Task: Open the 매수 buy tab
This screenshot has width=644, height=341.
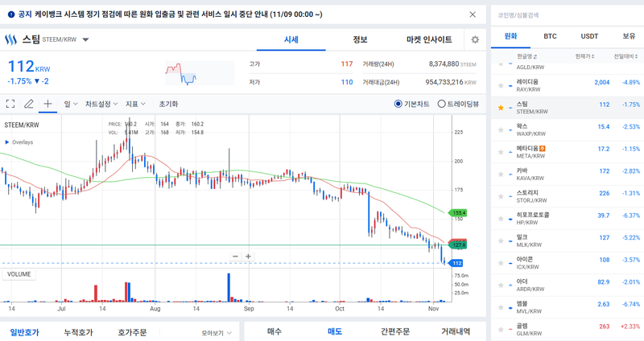Action: click(x=274, y=331)
